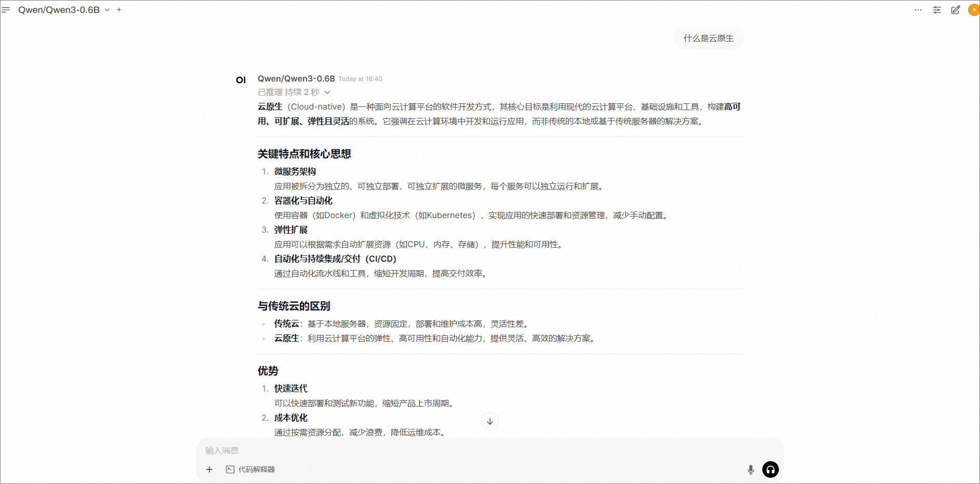Viewport: 980px width, 484px height.
Task: Click the response author name Qwen/Qwen3-0.6B
Action: [296, 78]
